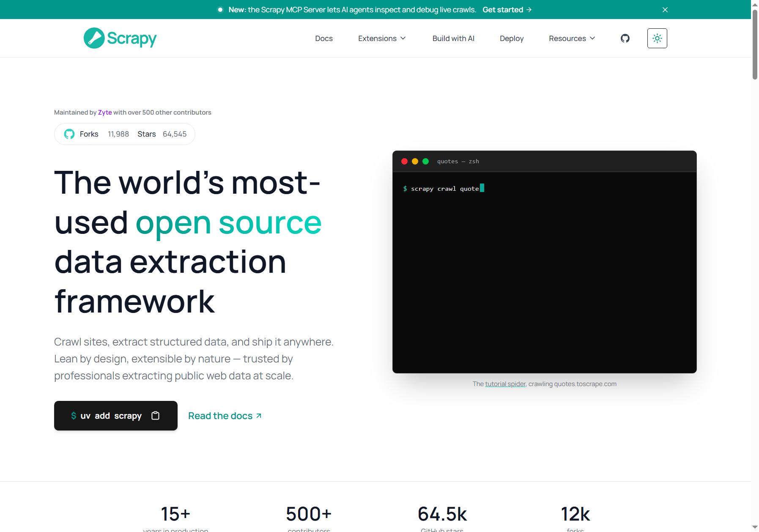Dismiss the announcement banner with the X
Viewport: 759px width, 532px height.
[665, 10]
